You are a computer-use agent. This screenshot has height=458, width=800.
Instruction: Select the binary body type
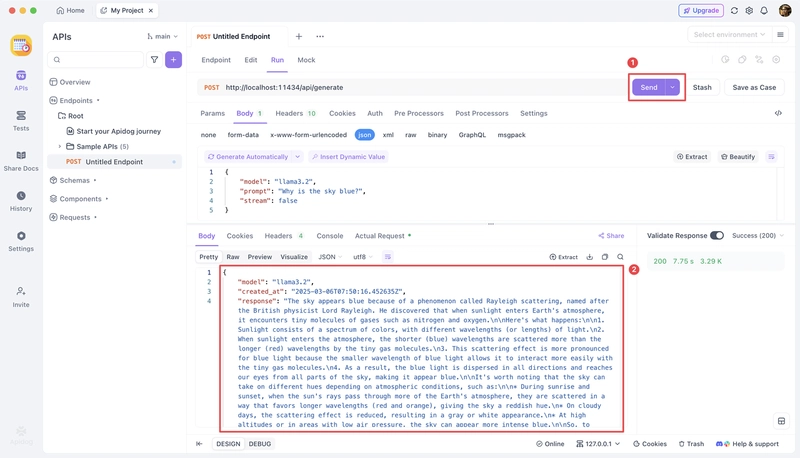[437, 135]
